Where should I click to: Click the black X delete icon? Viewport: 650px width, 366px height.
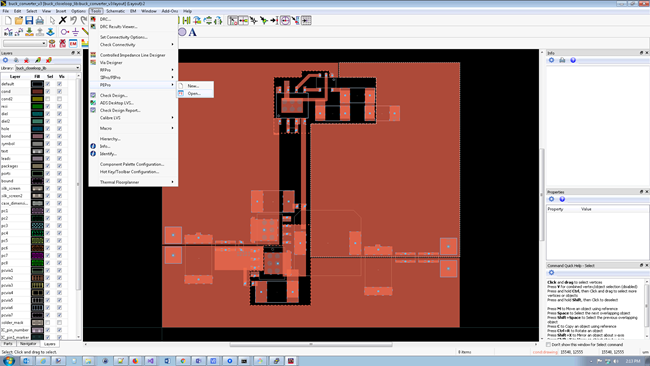(x=63, y=20)
